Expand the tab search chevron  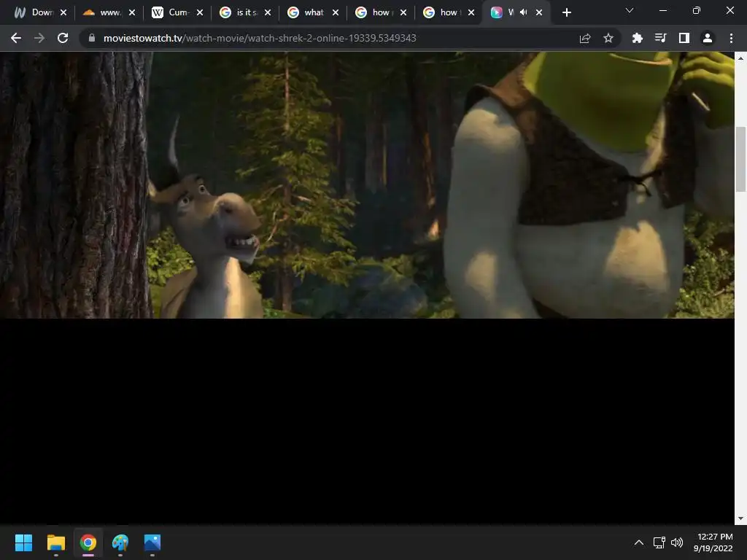pos(630,10)
